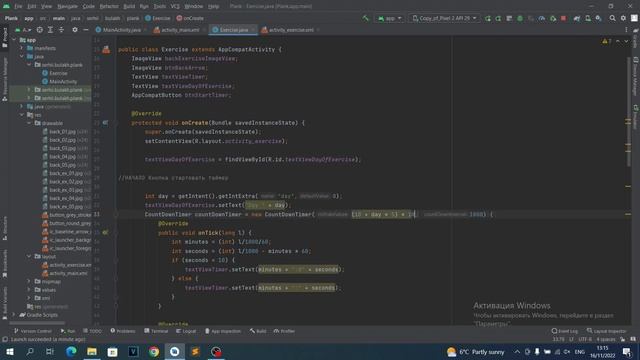640x360 pixels.
Task: Open the app run configuration dropdown
Action: click(390, 18)
